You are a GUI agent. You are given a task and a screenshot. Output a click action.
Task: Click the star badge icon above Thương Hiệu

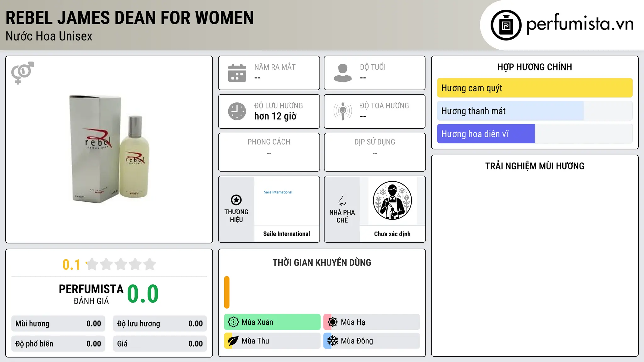(x=236, y=200)
